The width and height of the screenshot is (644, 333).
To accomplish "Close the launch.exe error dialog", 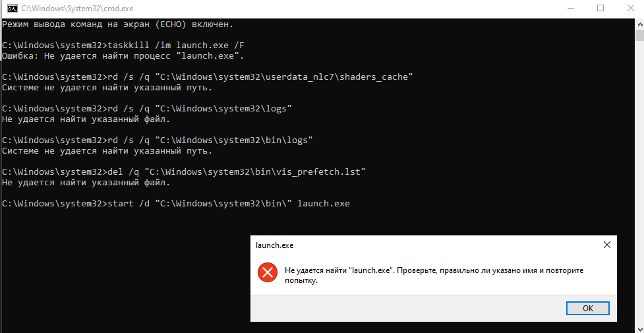I will [606, 245].
